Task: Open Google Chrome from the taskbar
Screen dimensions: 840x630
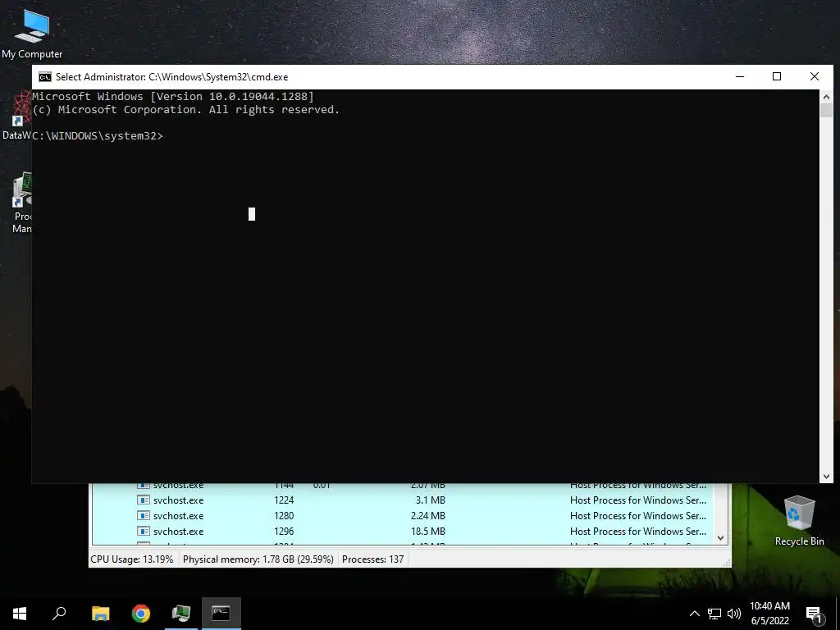Action: 141,614
